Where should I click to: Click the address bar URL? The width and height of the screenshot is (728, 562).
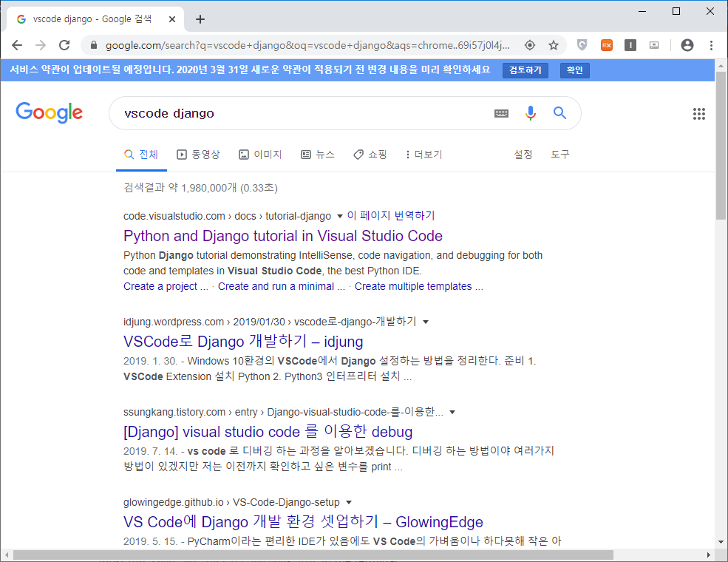[307, 45]
